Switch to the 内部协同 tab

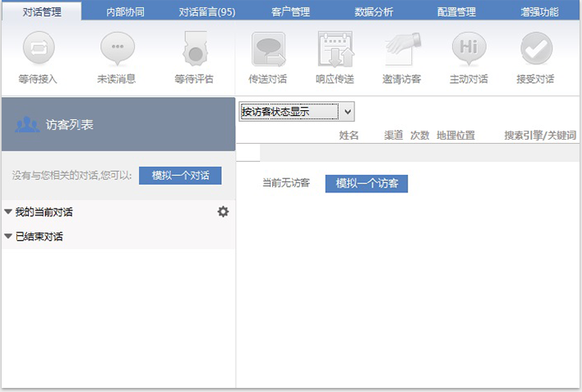pyautogui.click(x=126, y=12)
